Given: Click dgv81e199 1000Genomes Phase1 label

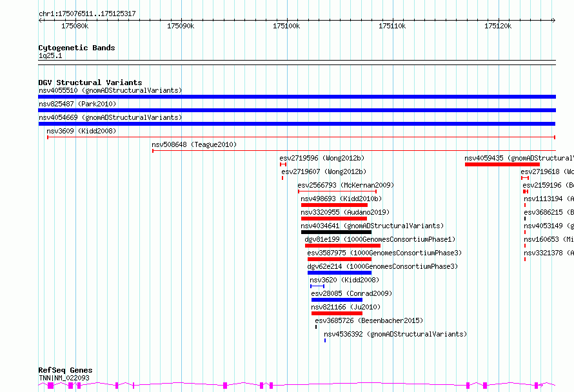Looking at the screenshot, I should pyautogui.click(x=380, y=239).
